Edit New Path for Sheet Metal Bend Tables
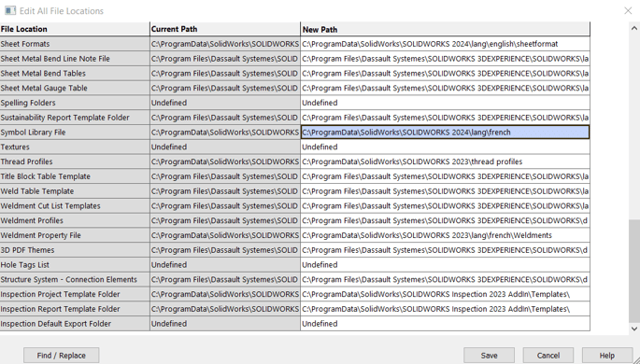The image size is (640, 364). pos(446,74)
